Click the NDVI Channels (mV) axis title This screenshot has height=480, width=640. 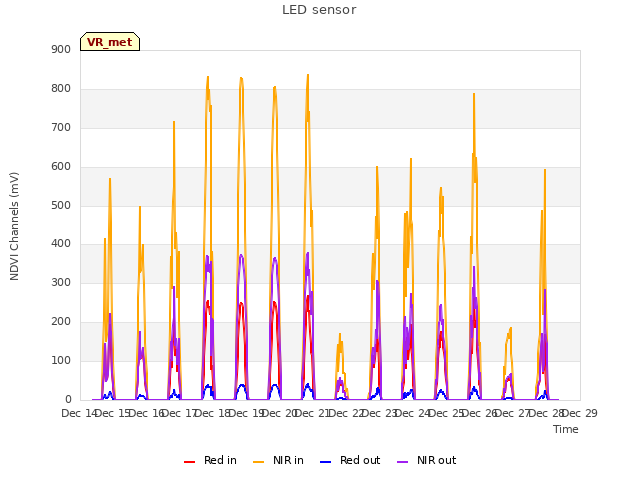coord(14,226)
